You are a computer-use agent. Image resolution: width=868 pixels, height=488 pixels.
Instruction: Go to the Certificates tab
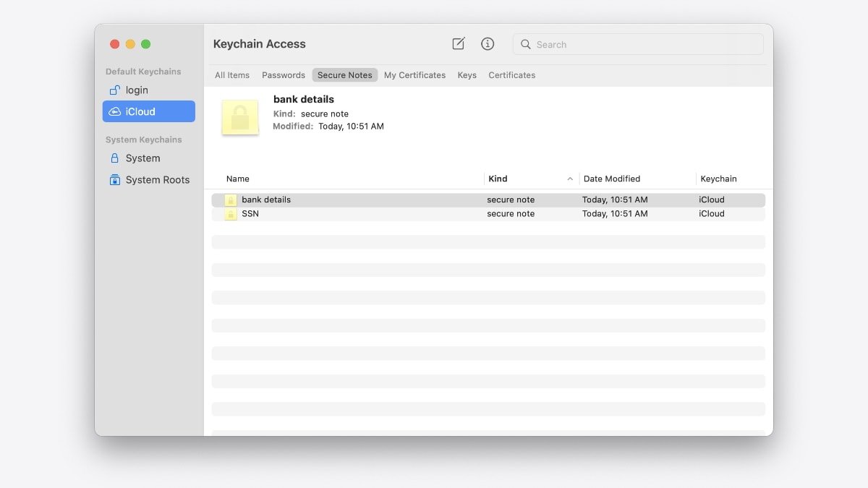click(x=512, y=75)
